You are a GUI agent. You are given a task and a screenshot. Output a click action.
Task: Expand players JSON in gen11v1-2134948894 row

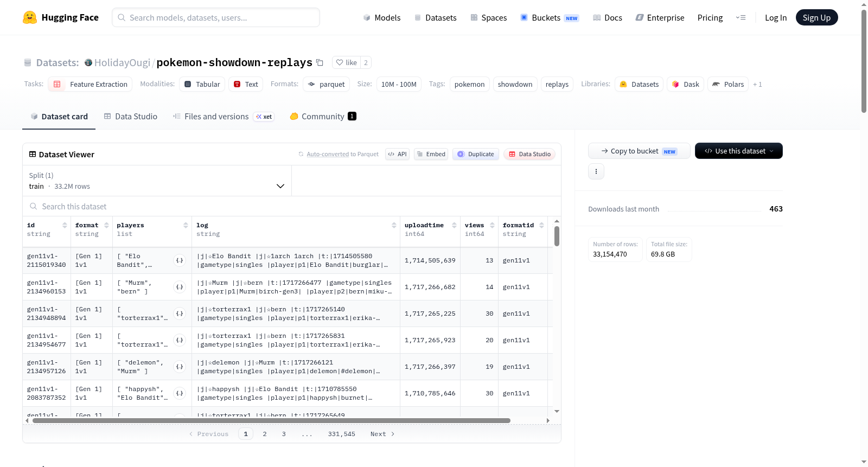[x=180, y=314]
